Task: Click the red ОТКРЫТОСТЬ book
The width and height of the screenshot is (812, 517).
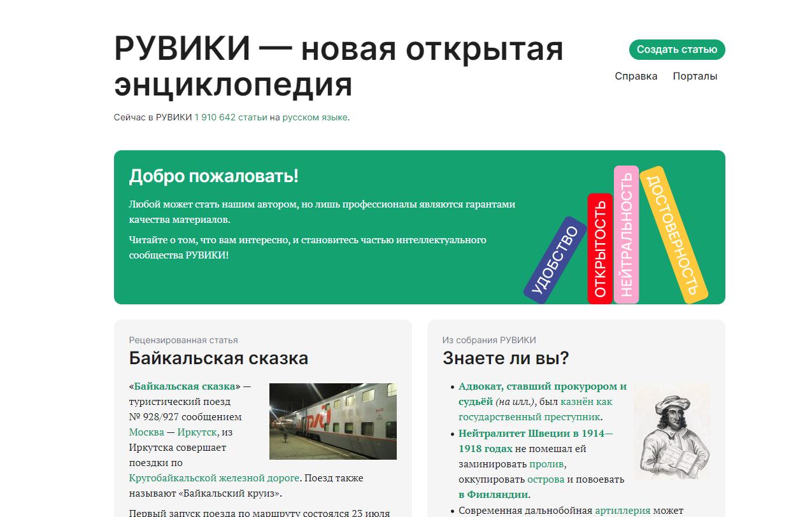Action: coord(599,248)
